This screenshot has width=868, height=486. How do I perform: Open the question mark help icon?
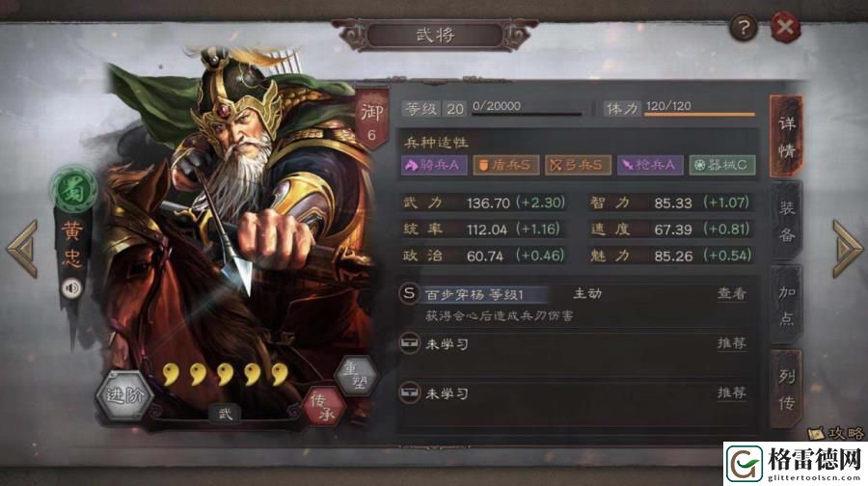pos(744,27)
